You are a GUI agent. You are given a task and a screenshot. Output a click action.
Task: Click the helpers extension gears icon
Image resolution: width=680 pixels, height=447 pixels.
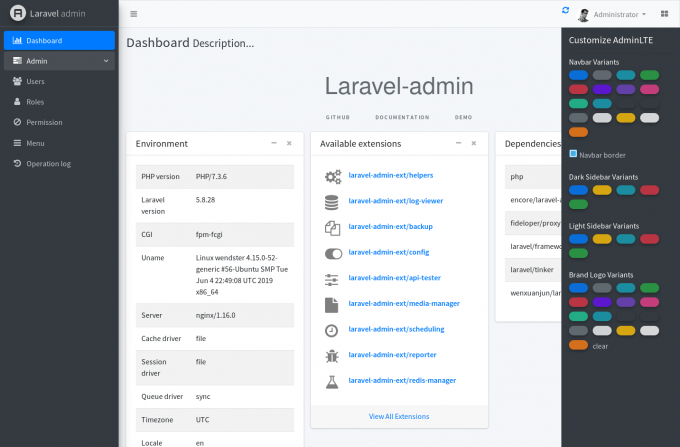[x=333, y=176]
